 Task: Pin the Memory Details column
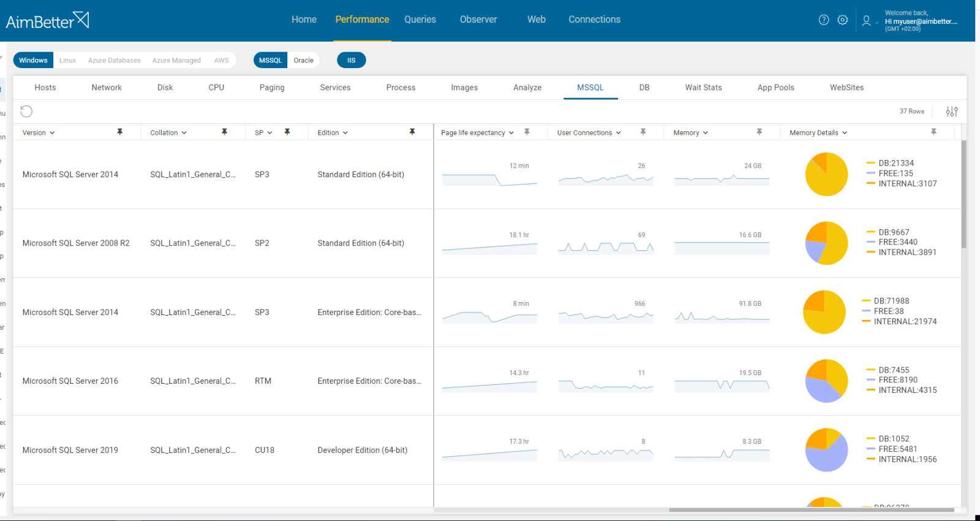click(x=933, y=132)
